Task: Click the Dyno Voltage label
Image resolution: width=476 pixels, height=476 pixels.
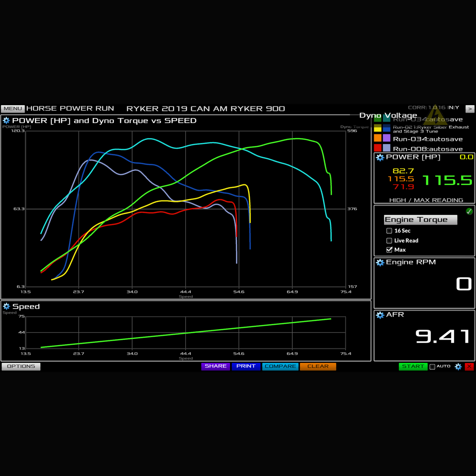Action: [388, 115]
